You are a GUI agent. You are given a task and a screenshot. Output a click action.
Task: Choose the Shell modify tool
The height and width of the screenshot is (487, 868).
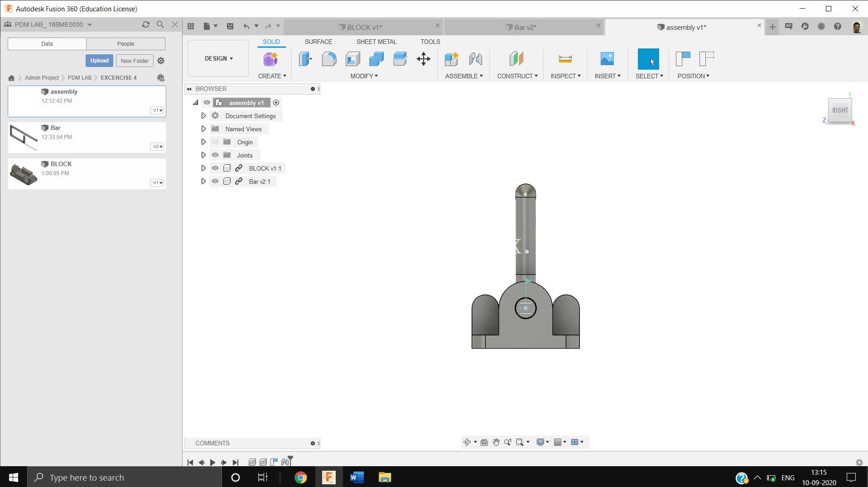(353, 59)
